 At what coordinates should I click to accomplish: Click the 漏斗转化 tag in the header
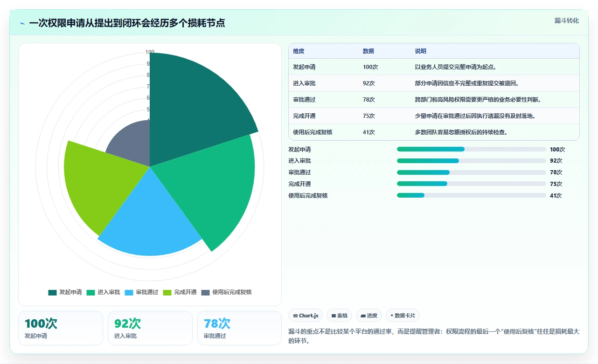point(567,21)
